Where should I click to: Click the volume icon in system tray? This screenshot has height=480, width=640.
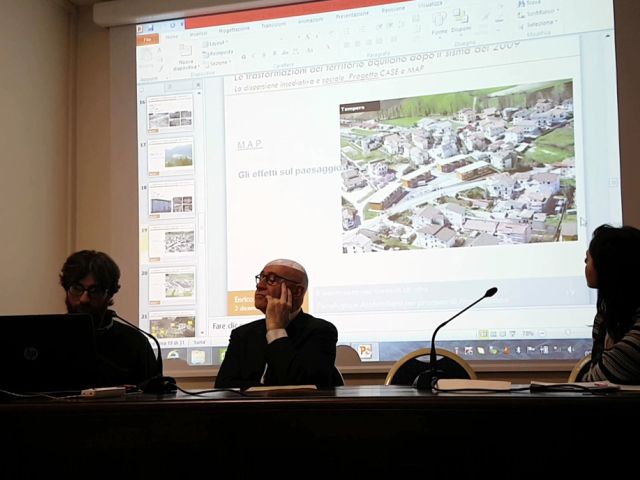tap(570, 349)
